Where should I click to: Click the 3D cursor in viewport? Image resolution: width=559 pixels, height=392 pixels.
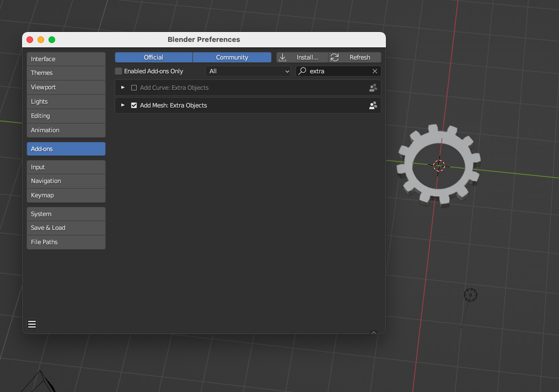(x=439, y=165)
